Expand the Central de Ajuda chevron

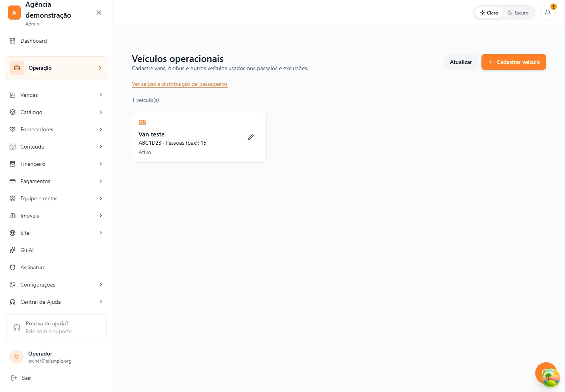point(101,302)
